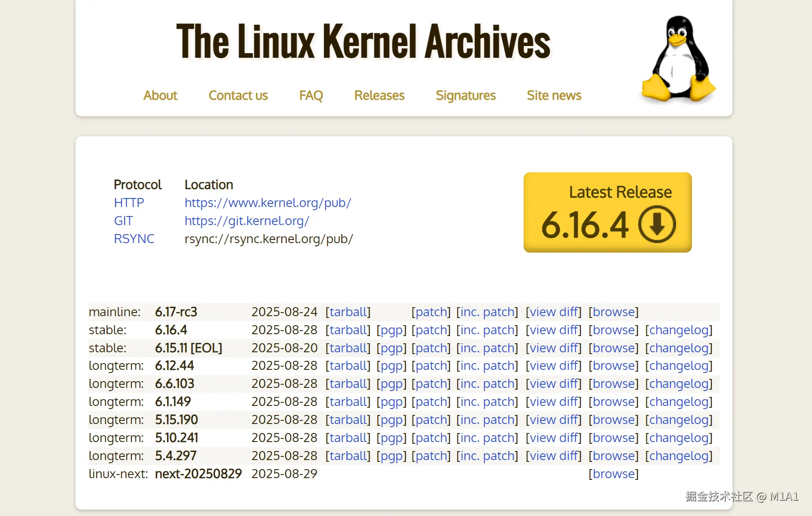Open patch link for mainline 6.17-rc3
The image size is (812, 516).
click(x=431, y=312)
